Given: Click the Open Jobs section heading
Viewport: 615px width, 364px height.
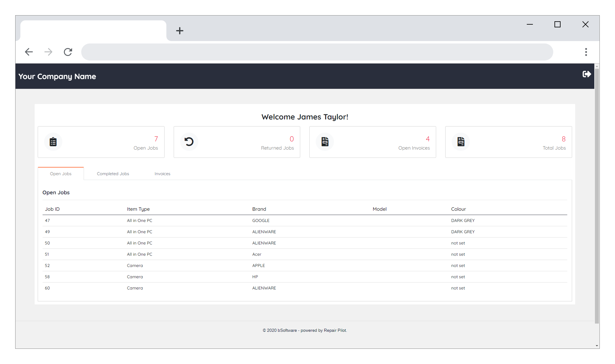Looking at the screenshot, I should point(56,192).
